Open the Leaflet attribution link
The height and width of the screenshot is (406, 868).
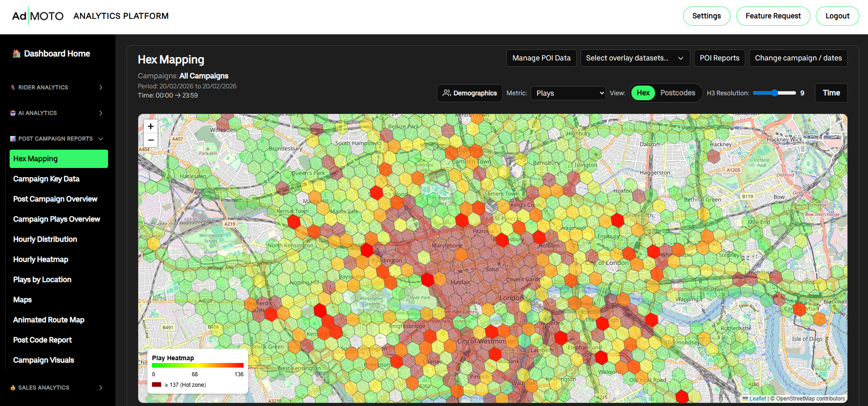click(757, 399)
